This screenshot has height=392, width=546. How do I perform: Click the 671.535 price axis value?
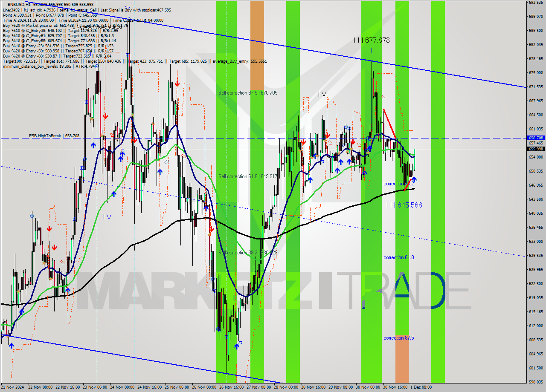coord(536,87)
